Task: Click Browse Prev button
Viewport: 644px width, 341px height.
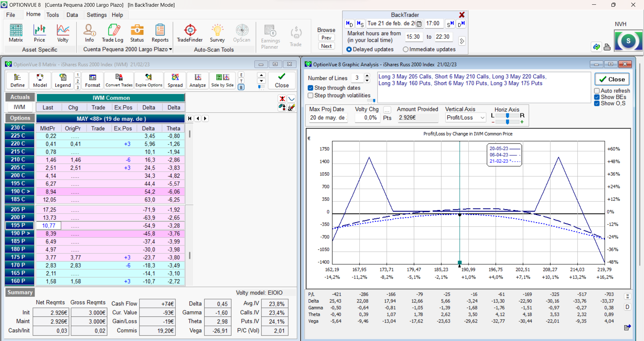Action: click(326, 38)
